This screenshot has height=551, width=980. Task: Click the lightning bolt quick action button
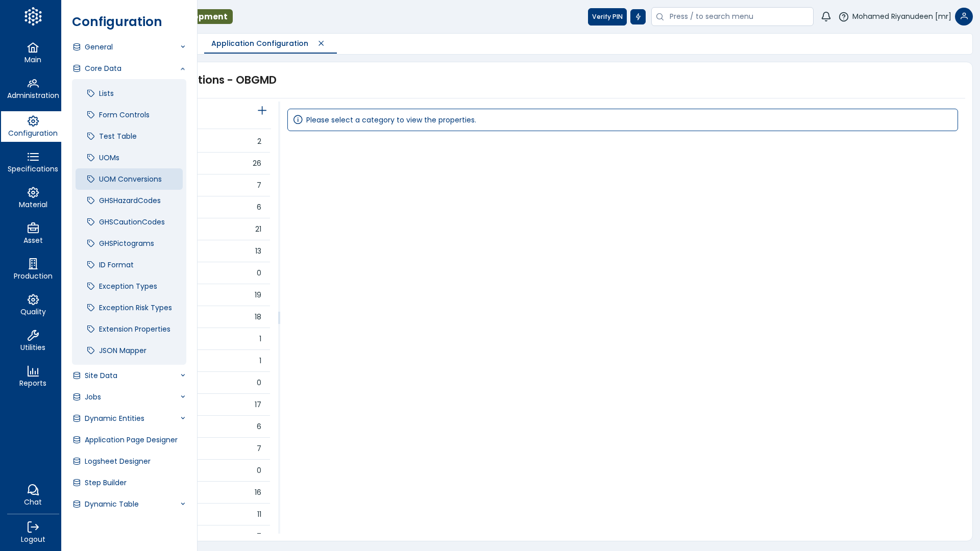point(638,17)
